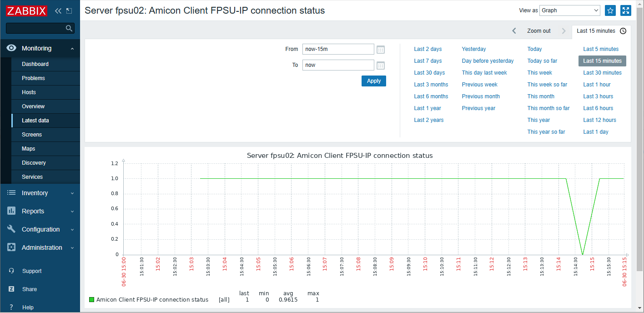Open calendar picker for From field
This screenshot has width=644, height=313.
point(381,49)
